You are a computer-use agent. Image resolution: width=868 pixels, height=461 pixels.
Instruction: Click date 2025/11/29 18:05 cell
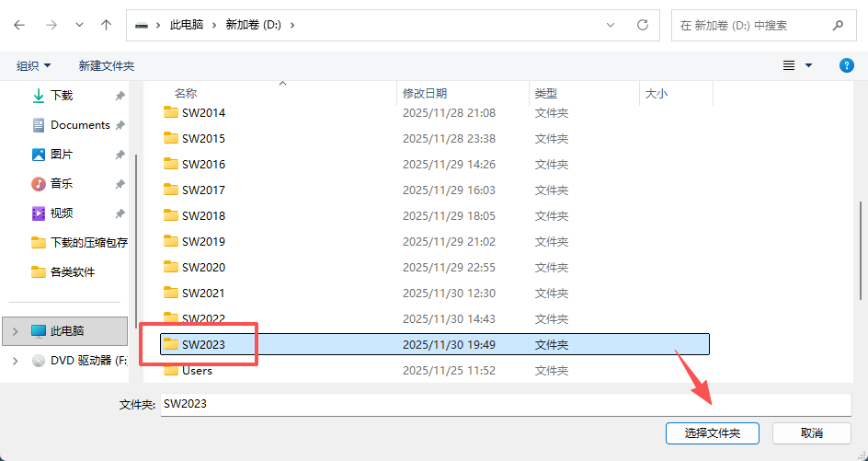[449, 215]
